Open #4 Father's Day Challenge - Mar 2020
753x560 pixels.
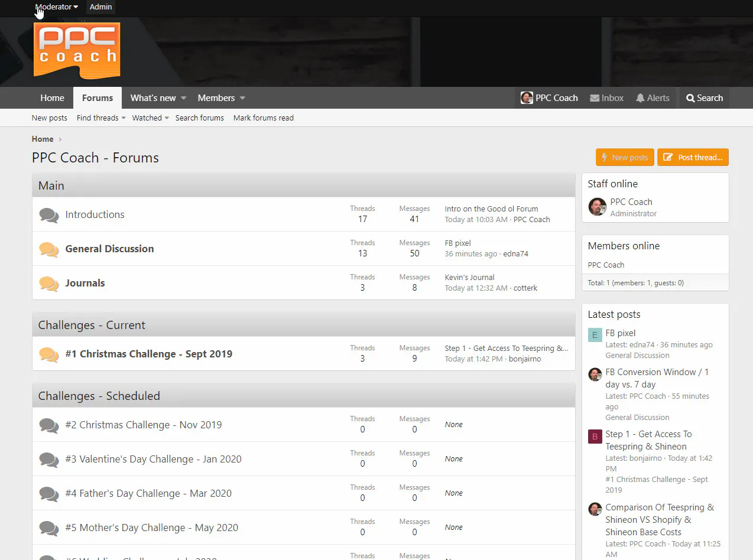coord(148,493)
